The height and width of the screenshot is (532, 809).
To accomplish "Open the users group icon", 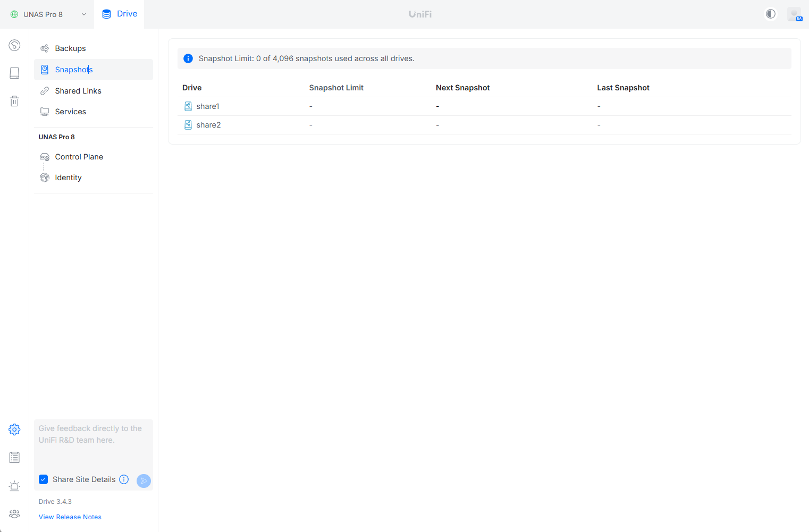I will tap(14, 514).
